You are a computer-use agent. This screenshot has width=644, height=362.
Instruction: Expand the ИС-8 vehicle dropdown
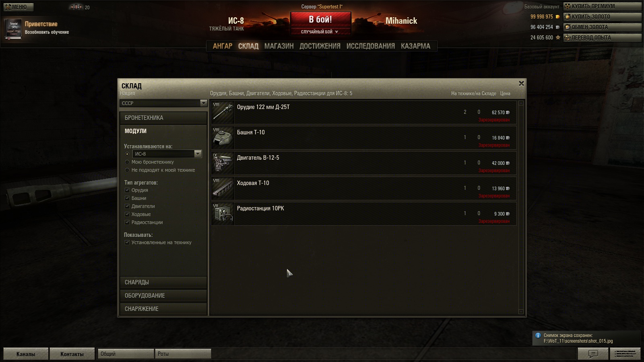167,154
